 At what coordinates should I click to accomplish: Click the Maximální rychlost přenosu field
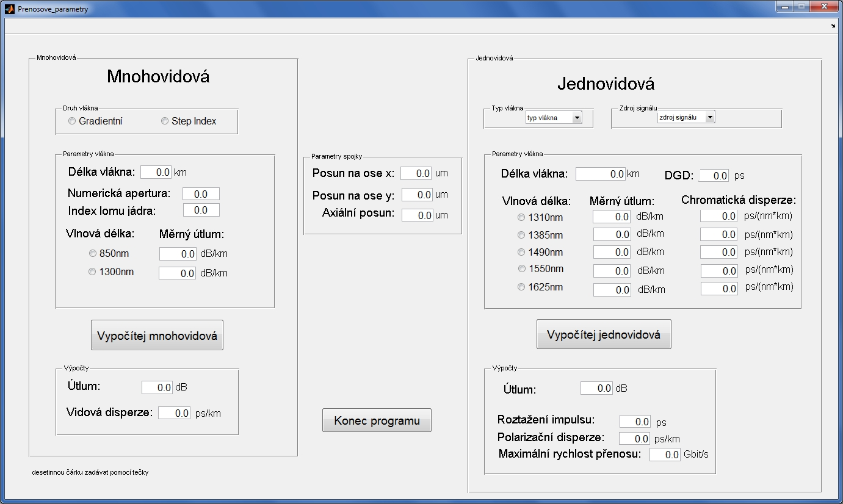click(x=665, y=455)
